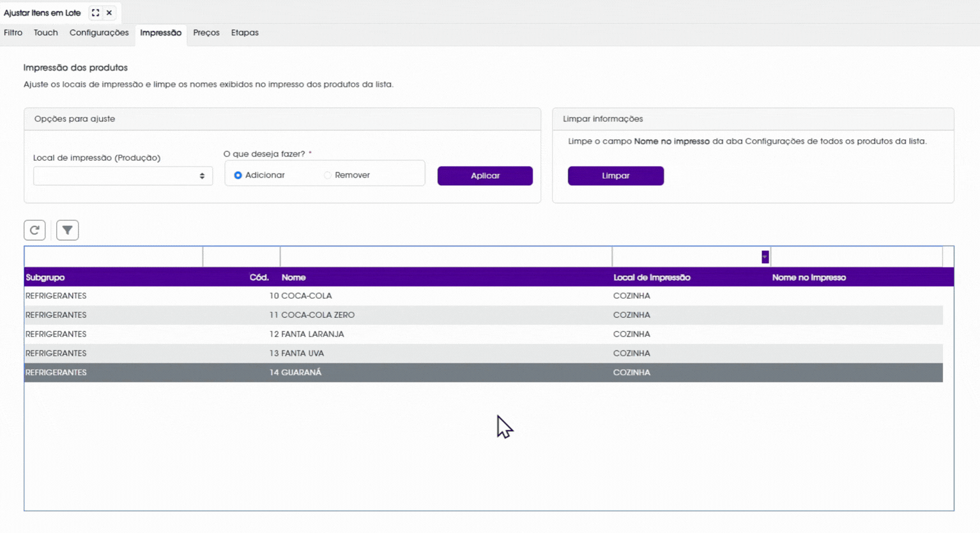This screenshot has height=533, width=980.
Task: Click REFRIGERANTES in the FANTA UVA row
Action: click(56, 353)
